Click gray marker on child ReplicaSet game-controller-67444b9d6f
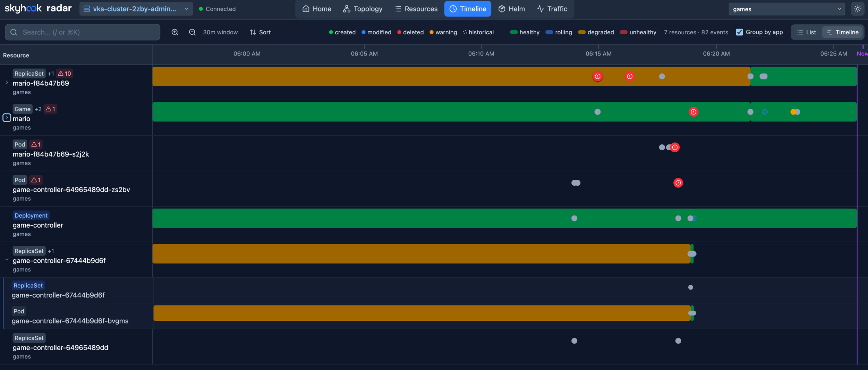Screen dimensions: 868x370 point(690,287)
